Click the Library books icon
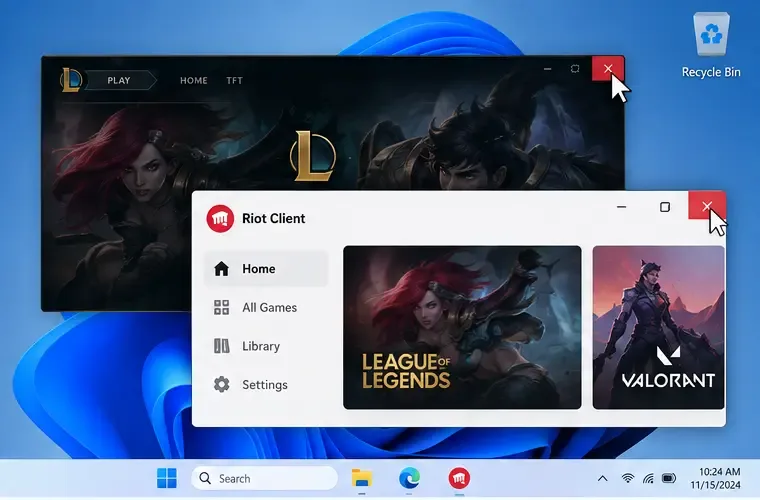 pos(222,346)
